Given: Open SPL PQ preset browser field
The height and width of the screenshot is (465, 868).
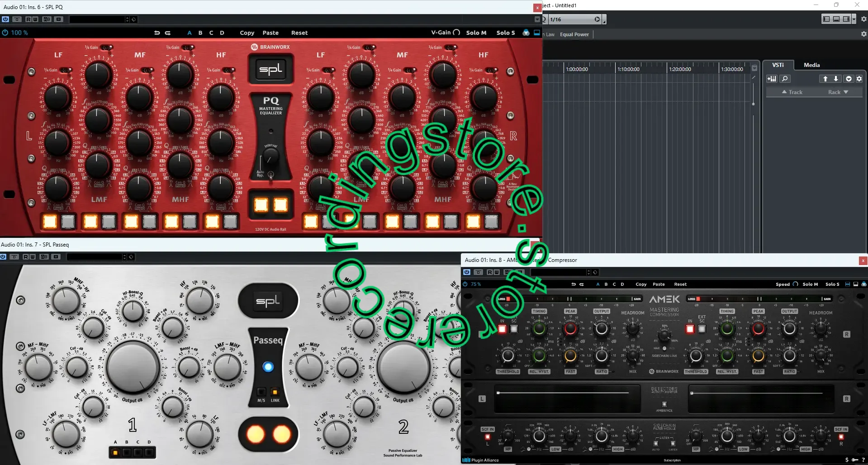Looking at the screenshot, I should coord(97,19).
